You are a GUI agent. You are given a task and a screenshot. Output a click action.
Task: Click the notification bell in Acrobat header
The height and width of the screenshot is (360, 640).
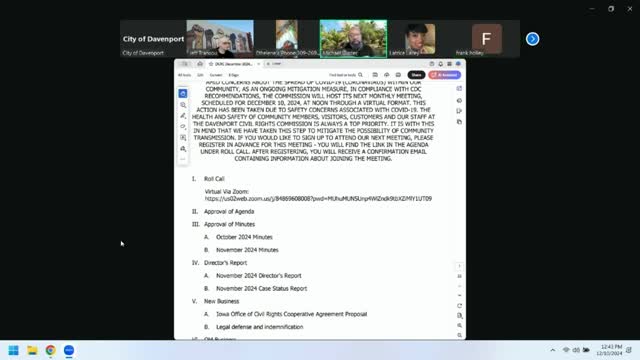tap(440, 64)
